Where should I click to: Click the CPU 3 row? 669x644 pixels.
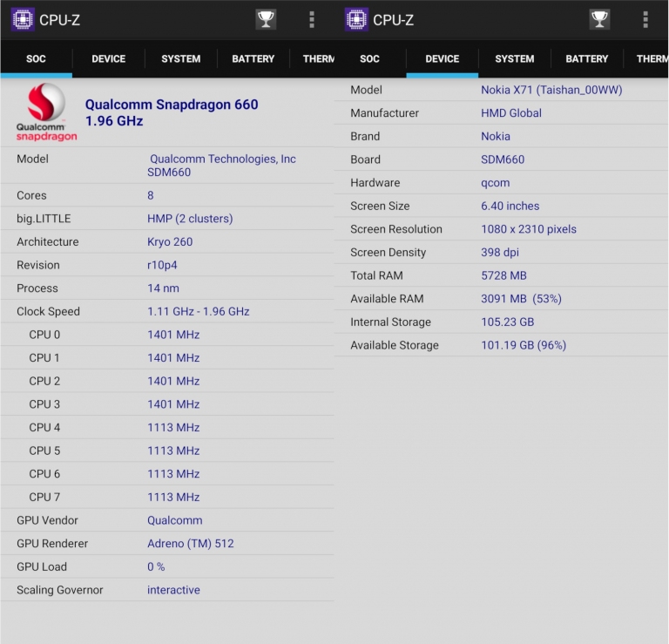click(x=167, y=404)
